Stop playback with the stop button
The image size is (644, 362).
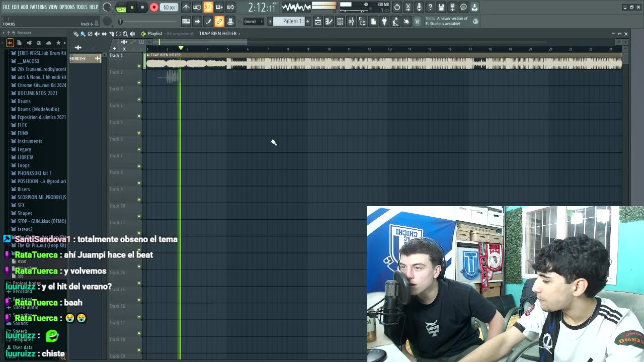click(143, 8)
